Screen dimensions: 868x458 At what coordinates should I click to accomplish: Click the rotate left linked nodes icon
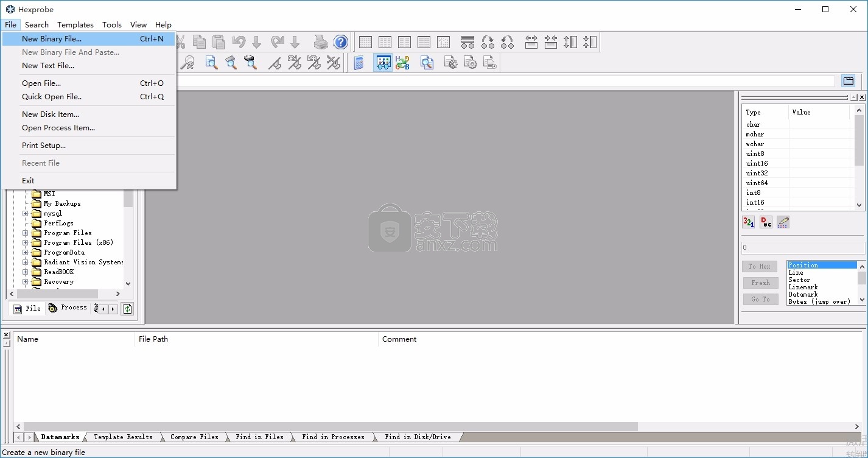click(507, 41)
